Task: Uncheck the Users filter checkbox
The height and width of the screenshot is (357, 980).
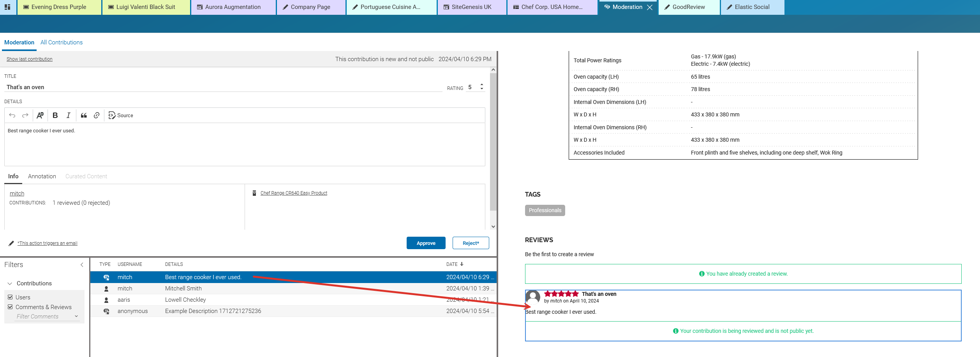Action: point(11,297)
